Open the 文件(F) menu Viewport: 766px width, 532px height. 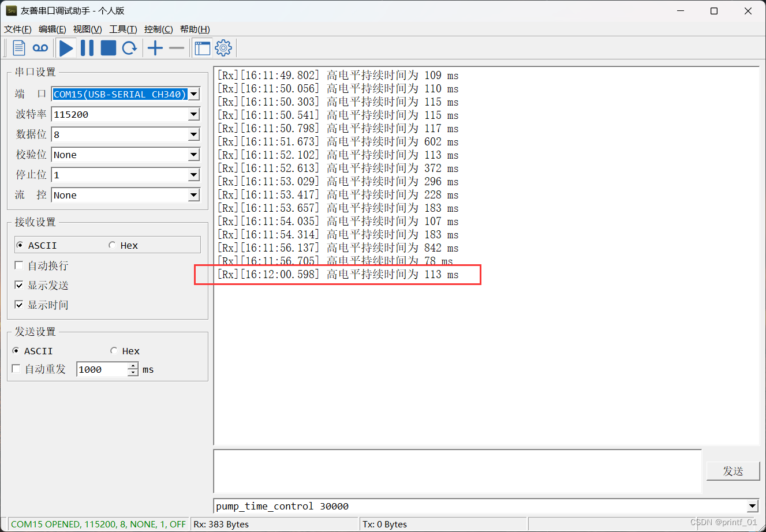point(18,29)
